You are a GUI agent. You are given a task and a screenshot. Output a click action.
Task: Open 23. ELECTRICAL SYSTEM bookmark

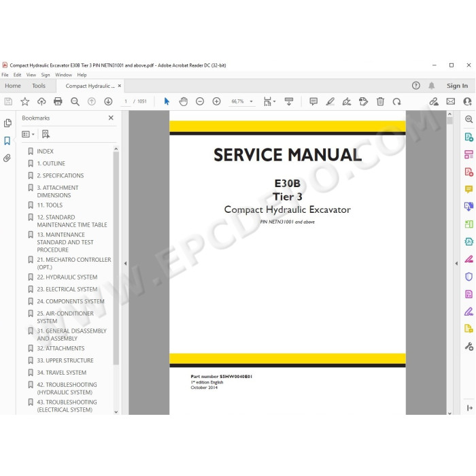67,289
